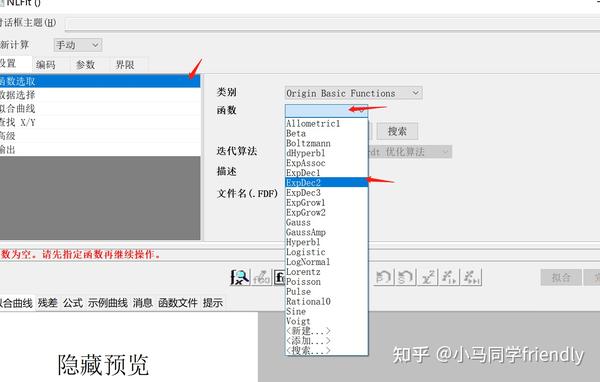Calculate chi-square with the χ² icon

428,277
